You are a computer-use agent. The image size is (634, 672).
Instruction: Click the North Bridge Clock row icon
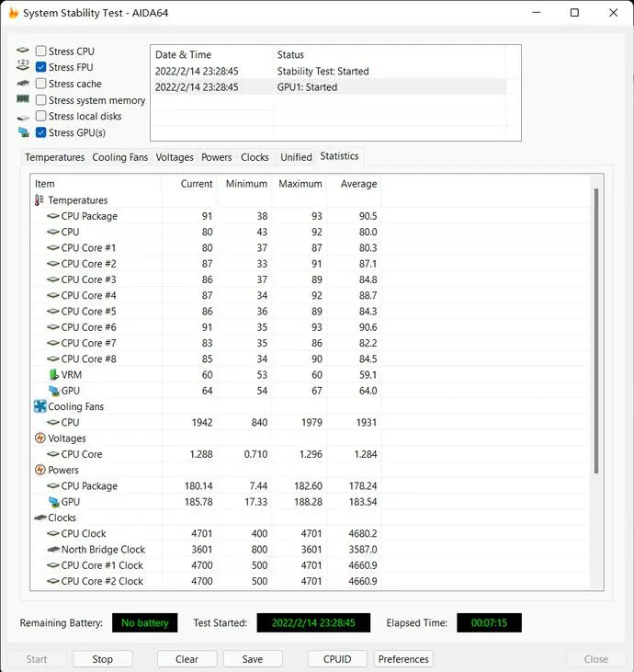(x=53, y=550)
